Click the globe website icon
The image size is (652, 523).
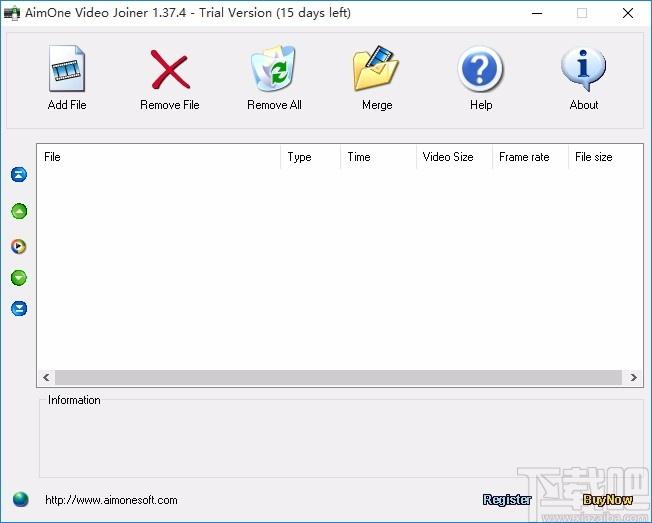tap(20, 499)
